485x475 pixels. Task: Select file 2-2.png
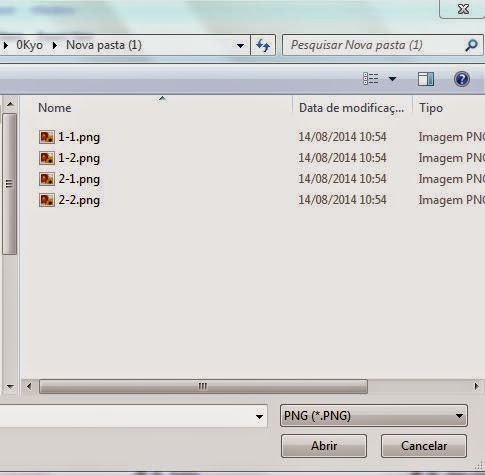[x=79, y=200]
